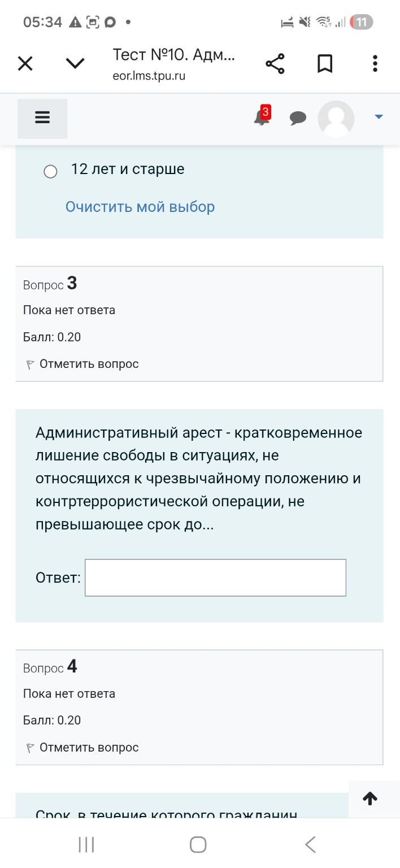Screen dimensions: 400x868
Task: Tap the scroll-to-top arrow button
Action: (x=371, y=798)
